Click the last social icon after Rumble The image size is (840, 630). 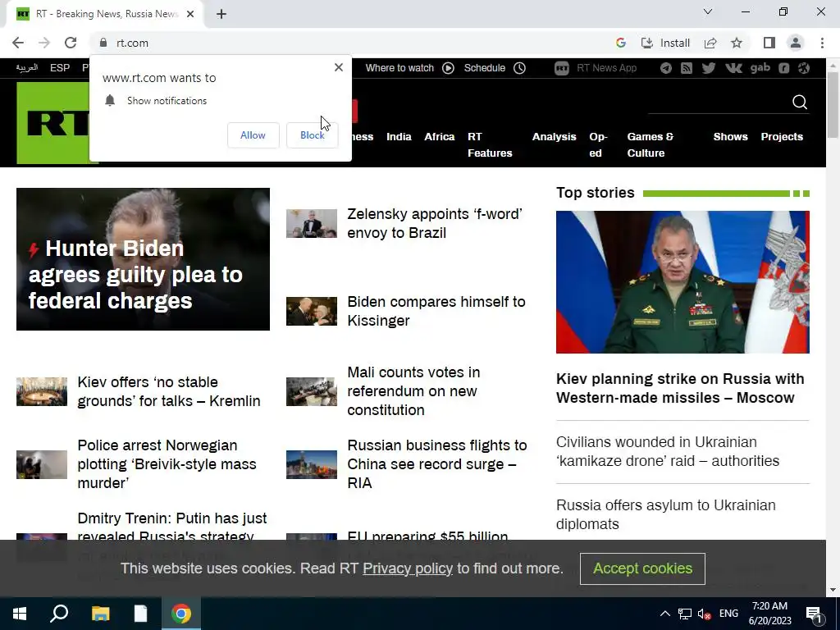click(x=804, y=68)
